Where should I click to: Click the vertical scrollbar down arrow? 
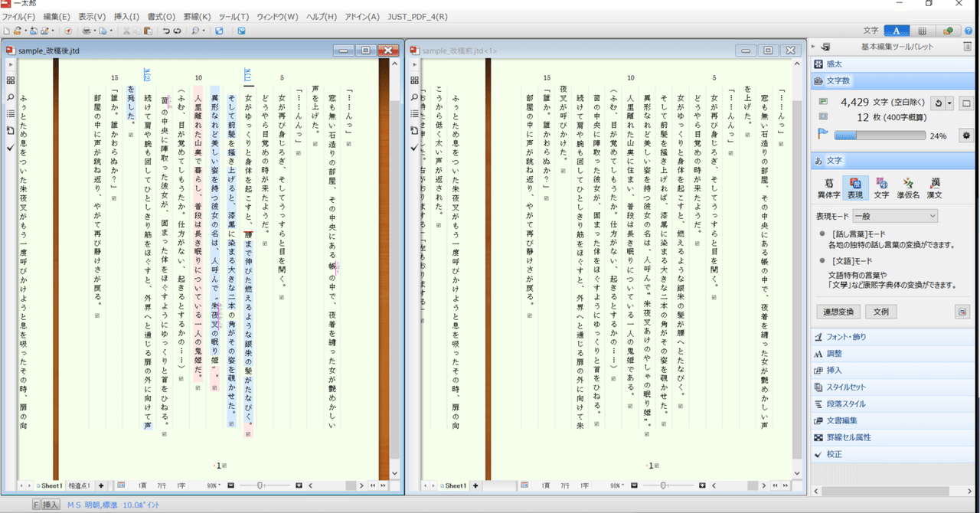pyautogui.click(x=394, y=472)
